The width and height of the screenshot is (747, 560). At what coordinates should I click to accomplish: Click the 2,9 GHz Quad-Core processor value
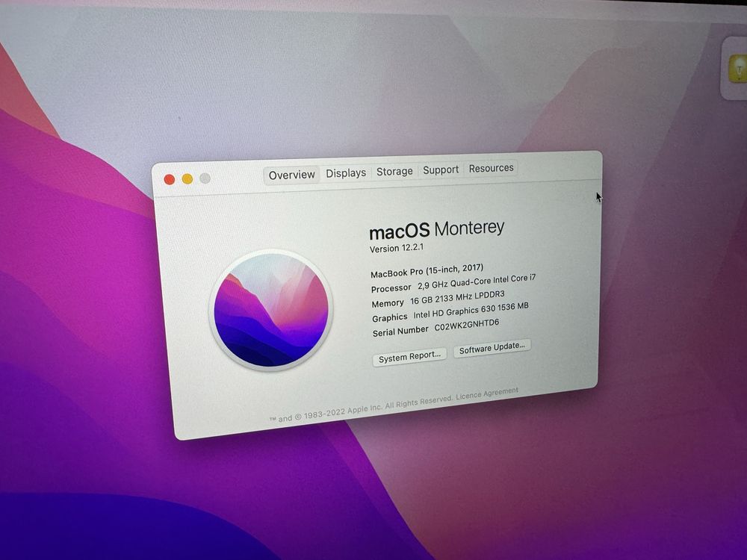click(x=477, y=281)
